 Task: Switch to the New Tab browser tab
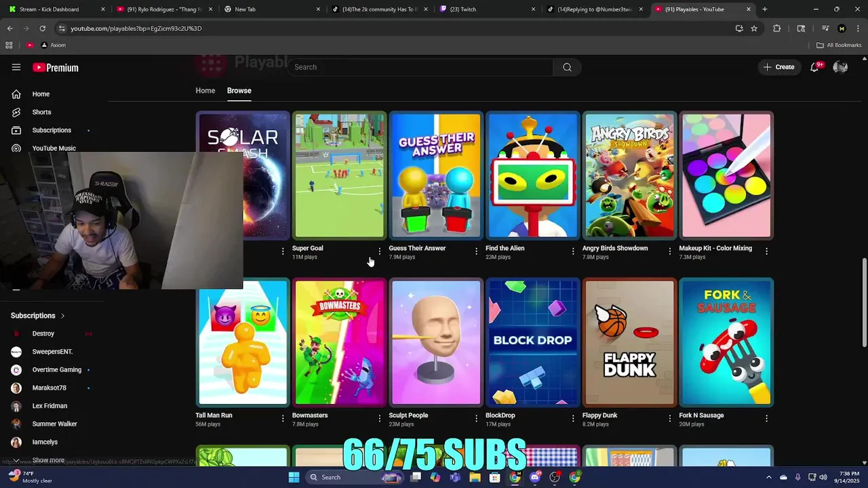[271, 9]
